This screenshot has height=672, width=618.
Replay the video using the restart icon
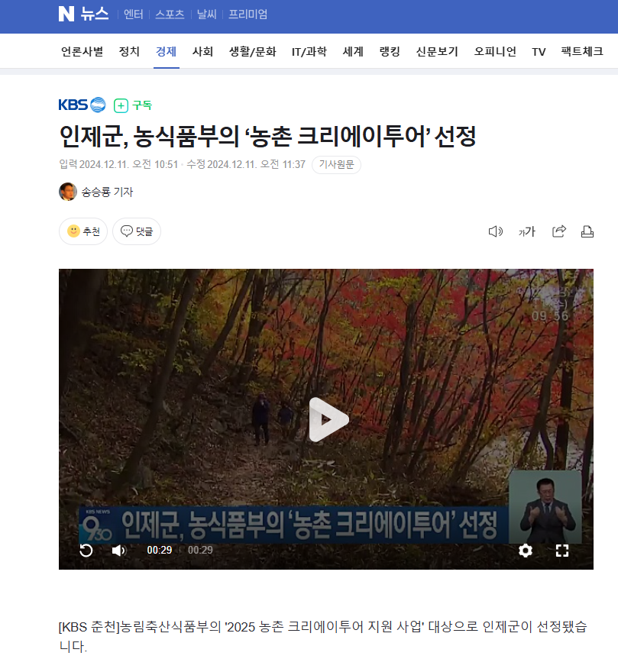coord(86,551)
